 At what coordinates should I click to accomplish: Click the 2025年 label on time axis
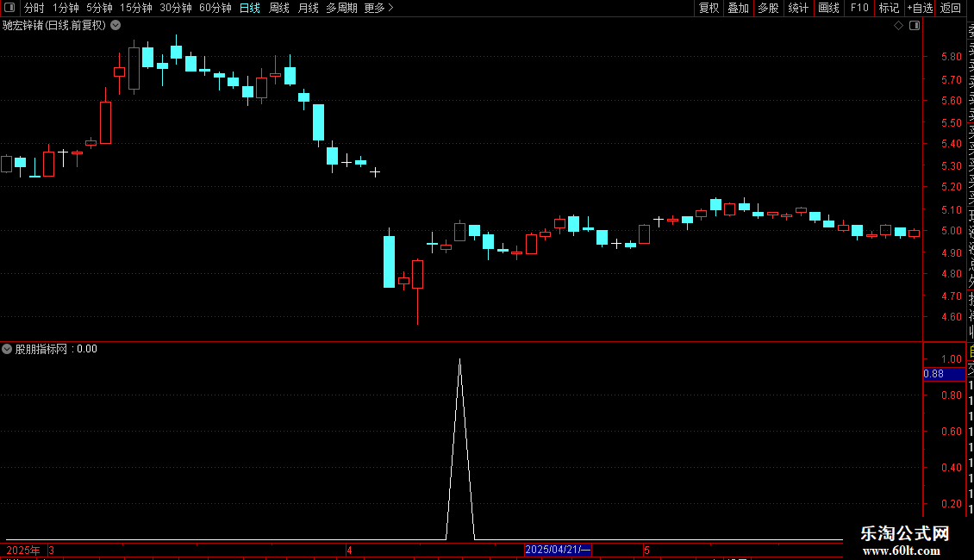click(x=23, y=550)
